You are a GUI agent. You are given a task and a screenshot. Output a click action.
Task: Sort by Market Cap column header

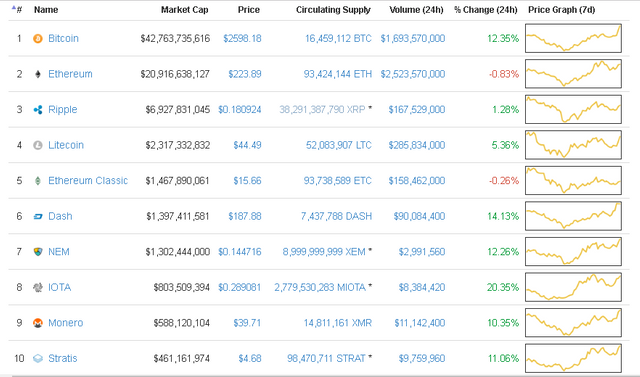coord(184,9)
